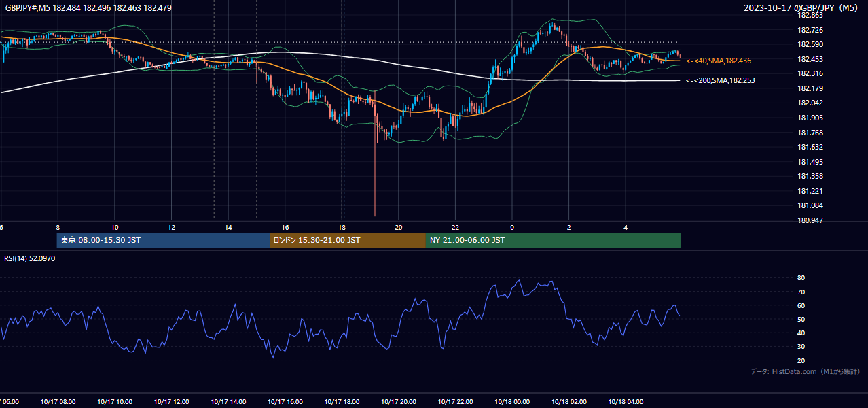Click price axis value 181.084
Image resolution: width=868 pixels, height=408 pixels.
[x=810, y=205]
